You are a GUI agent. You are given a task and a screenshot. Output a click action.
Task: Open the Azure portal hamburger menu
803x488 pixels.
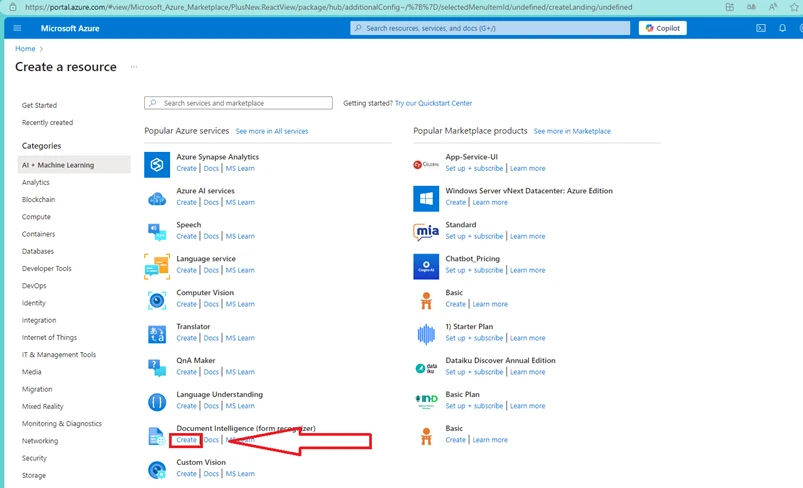(17, 28)
